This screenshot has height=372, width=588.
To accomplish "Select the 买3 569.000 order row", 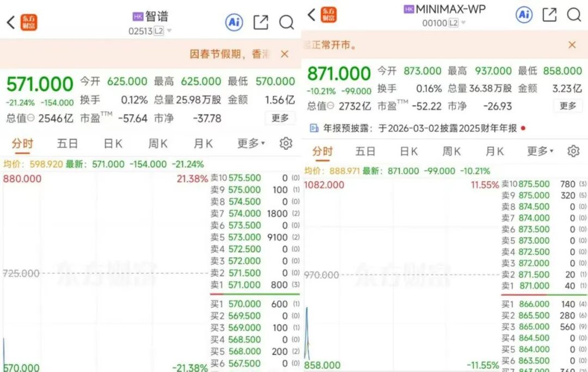I will click(255, 328).
